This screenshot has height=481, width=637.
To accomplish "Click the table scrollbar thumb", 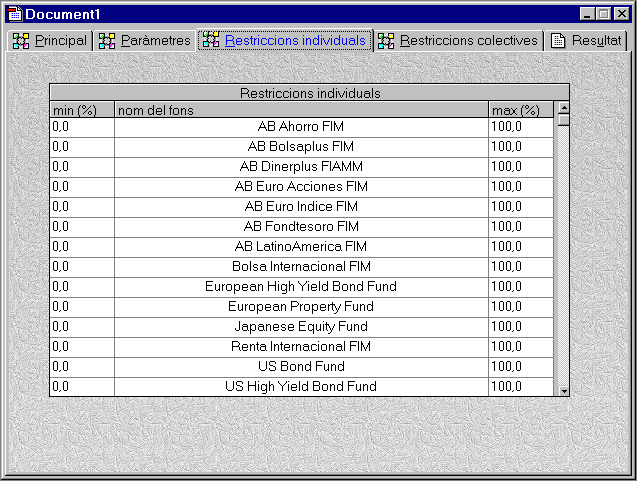I will (x=563, y=120).
